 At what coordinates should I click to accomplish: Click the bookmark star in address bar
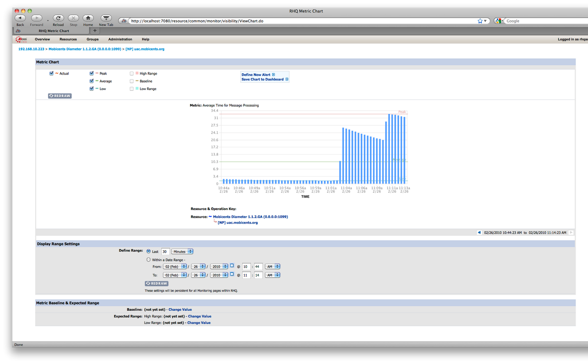click(480, 21)
